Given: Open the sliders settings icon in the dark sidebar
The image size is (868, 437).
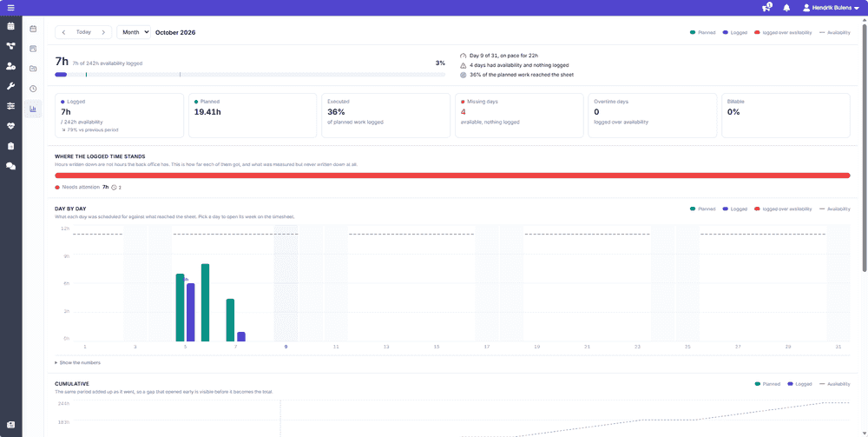Looking at the screenshot, I should [10, 106].
